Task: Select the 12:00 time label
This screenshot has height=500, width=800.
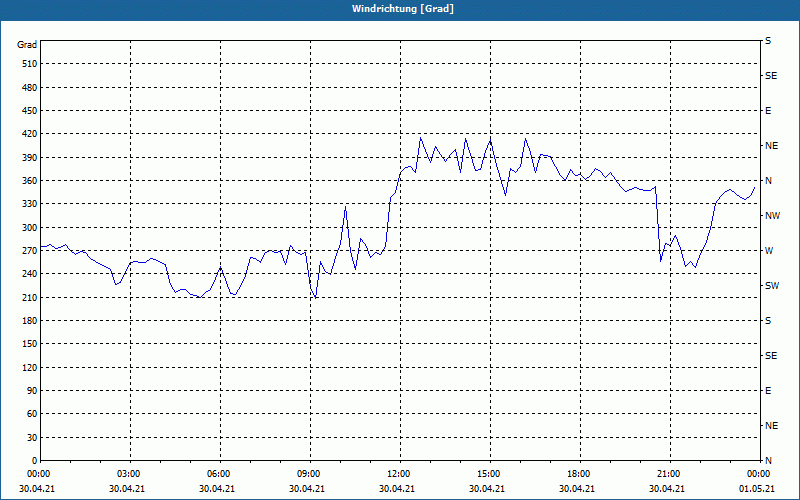Action: [399, 474]
